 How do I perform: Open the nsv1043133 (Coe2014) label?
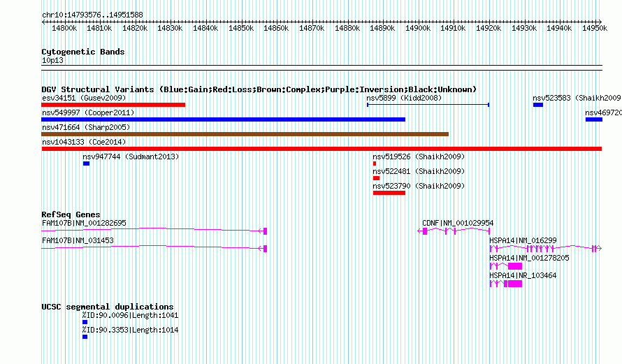(84, 142)
